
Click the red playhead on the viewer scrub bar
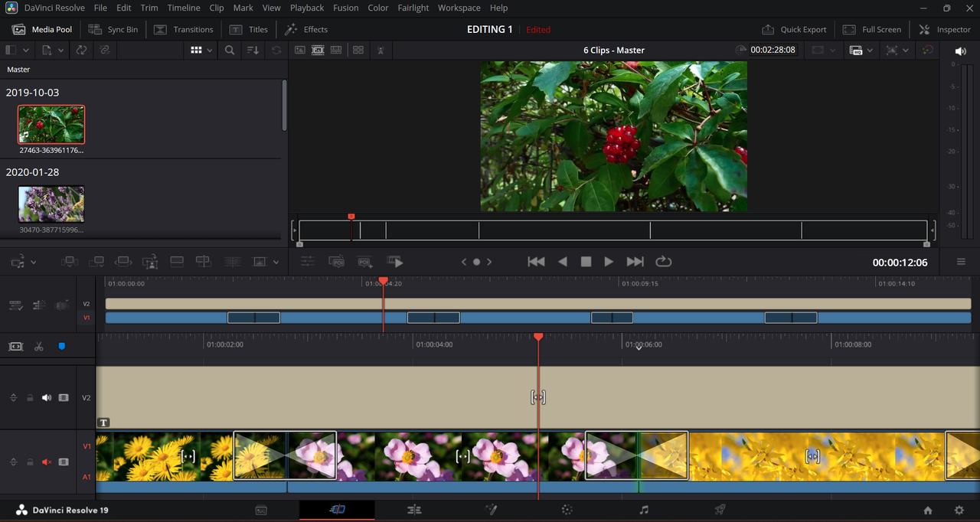[x=351, y=217]
